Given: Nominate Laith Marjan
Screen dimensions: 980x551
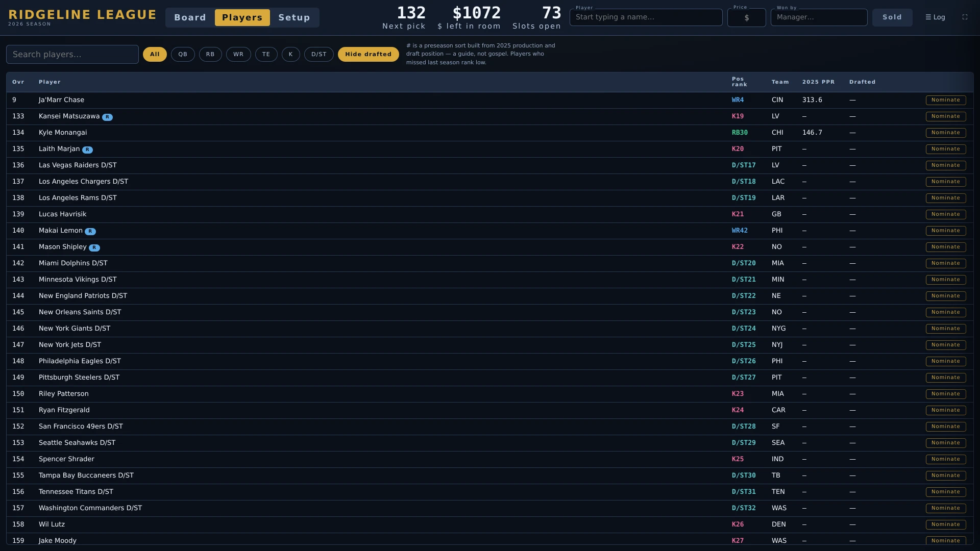Looking at the screenshot, I should [945, 149].
